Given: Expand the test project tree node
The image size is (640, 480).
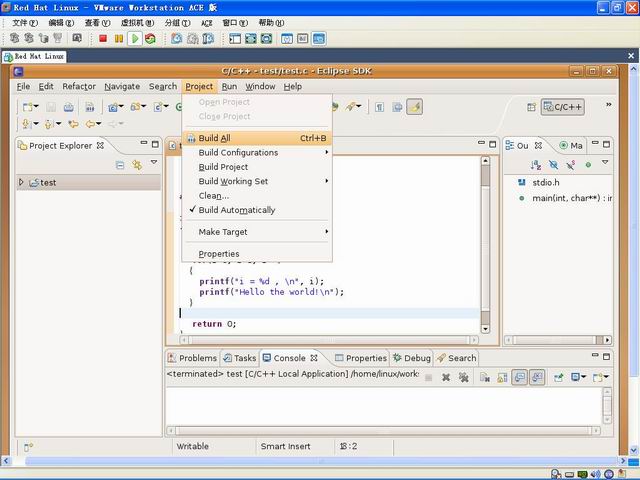Looking at the screenshot, I should [x=21, y=182].
